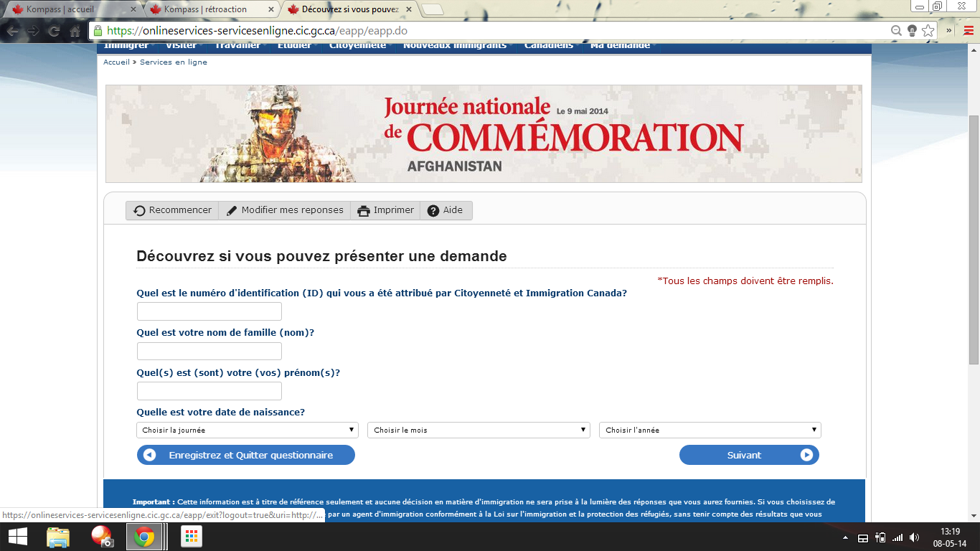Click the zoom magnifier icon in address bar
This screenshot has height=551, width=980.
pos(896,31)
